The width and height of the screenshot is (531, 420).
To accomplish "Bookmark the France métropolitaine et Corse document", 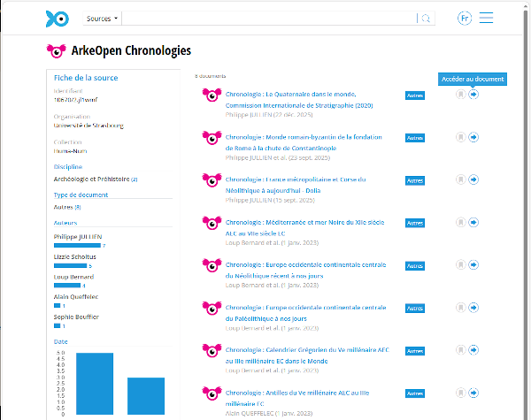I will [460, 179].
